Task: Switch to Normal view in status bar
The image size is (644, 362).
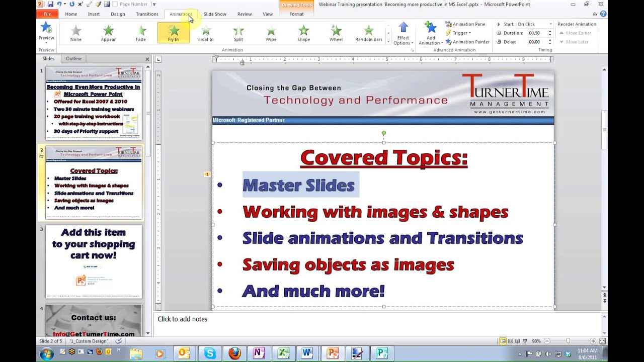Action: 503,341
